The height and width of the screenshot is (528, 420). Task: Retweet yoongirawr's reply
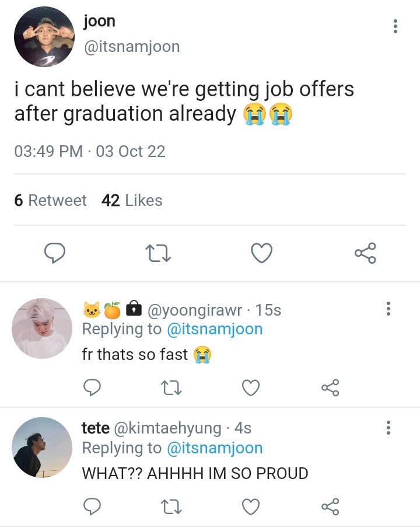(171, 387)
